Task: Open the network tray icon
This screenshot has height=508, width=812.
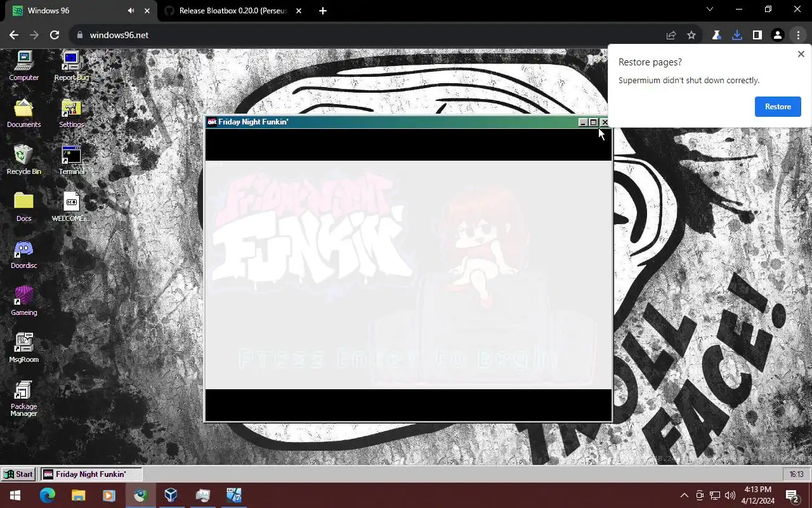Action: tap(715, 495)
